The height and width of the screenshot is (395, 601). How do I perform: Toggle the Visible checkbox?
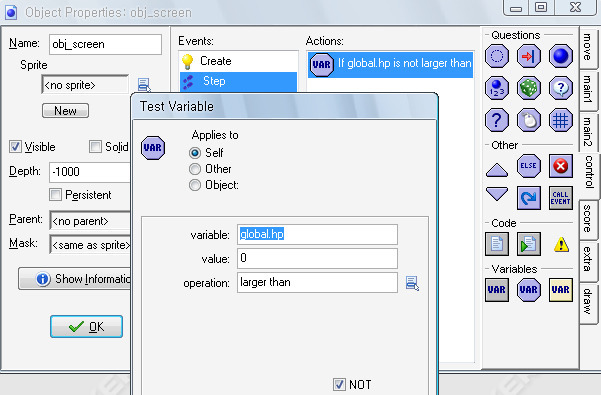point(15,147)
